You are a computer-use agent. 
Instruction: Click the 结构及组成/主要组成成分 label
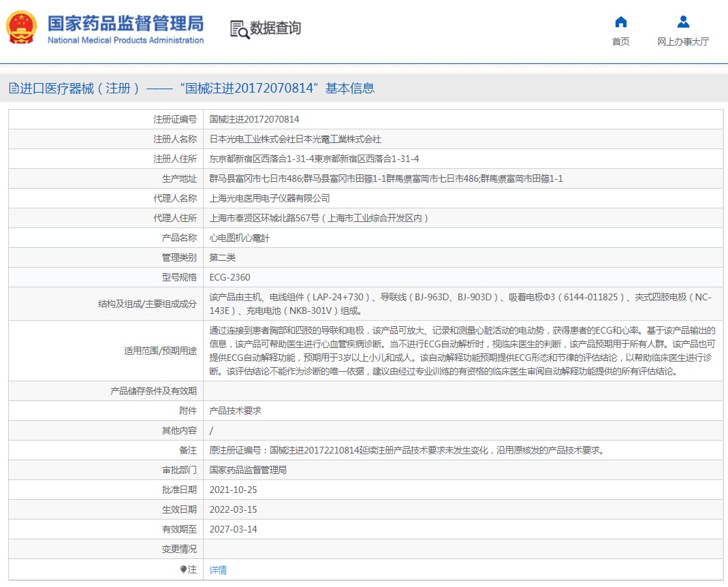[x=148, y=304]
